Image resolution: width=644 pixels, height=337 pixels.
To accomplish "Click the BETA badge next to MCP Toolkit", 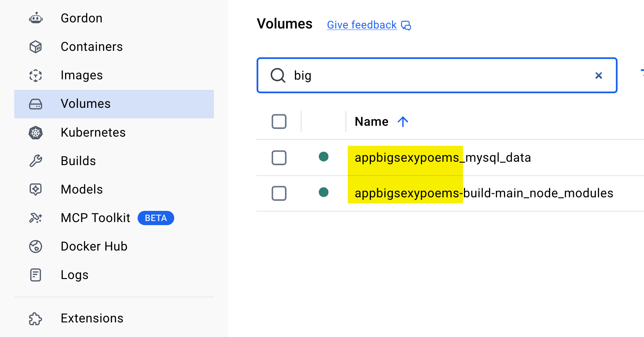I will pos(156,218).
